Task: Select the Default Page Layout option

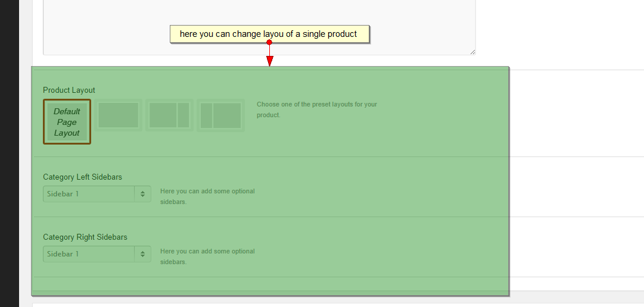Action: (67, 122)
